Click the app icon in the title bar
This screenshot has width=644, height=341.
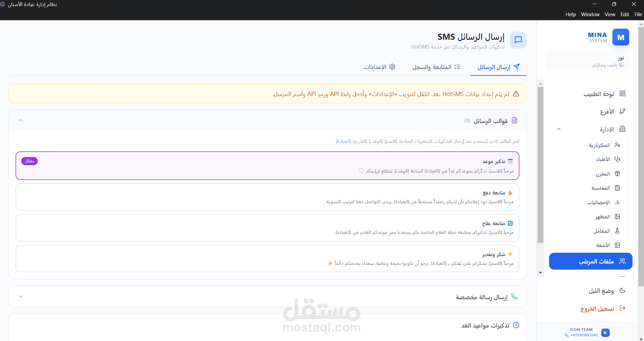3,4
